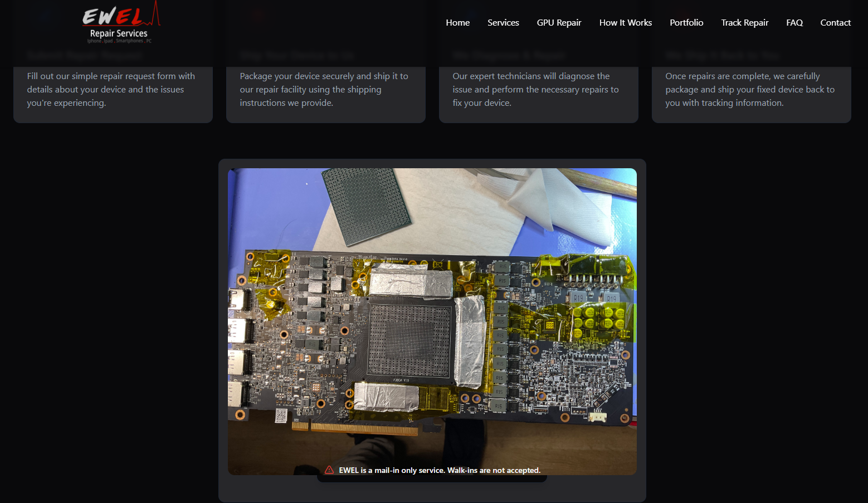
Task: Click the GPU circuit board photo
Action: [432, 322]
